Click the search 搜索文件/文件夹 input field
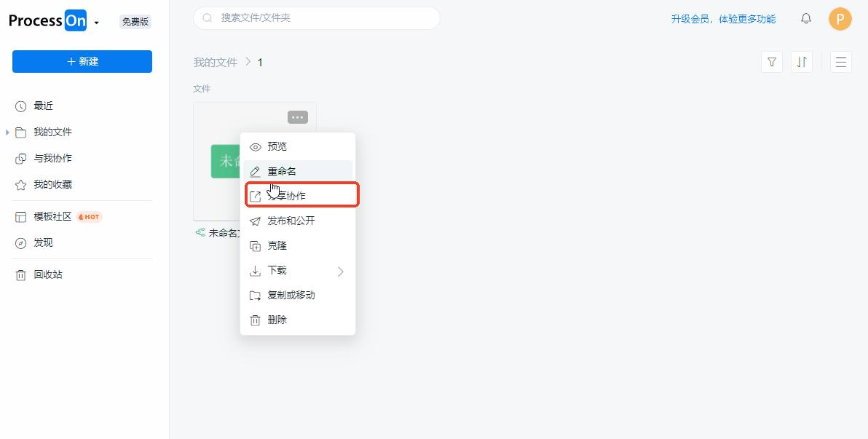Screen dimensions: 868x439 (316, 18)
